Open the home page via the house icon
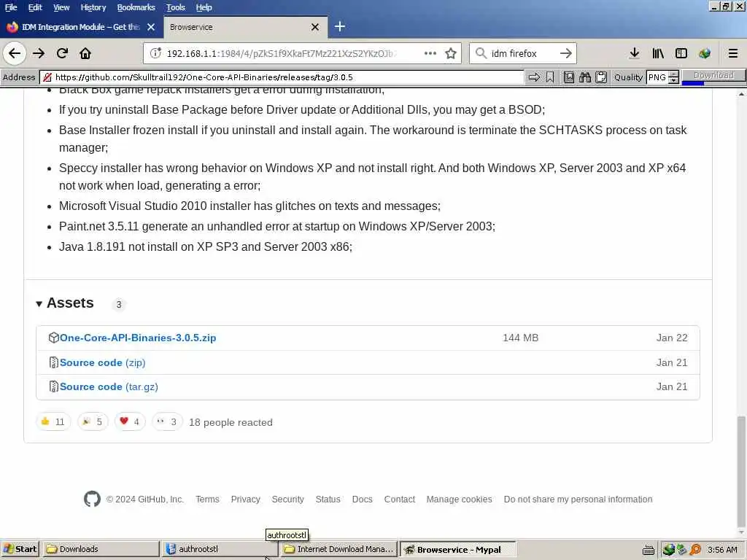 click(x=85, y=53)
